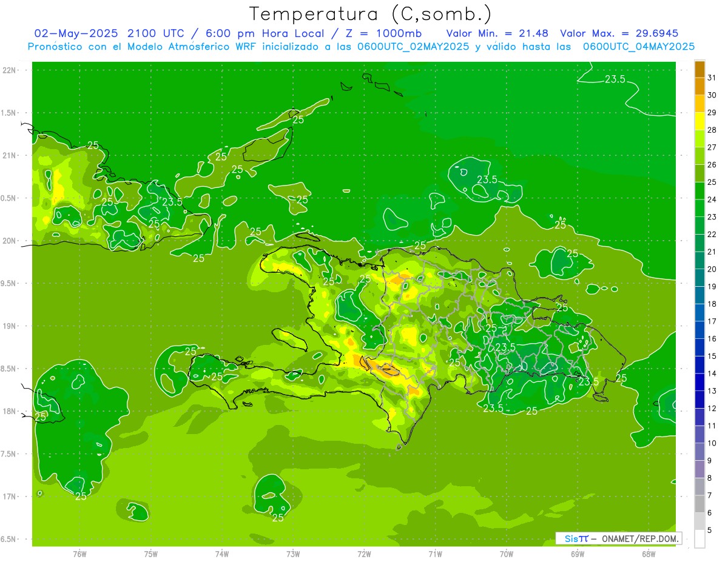Image resolution: width=728 pixels, height=562 pixels.
Task: Click the '19N' latitude label
Action: click(x=9, y=326)
